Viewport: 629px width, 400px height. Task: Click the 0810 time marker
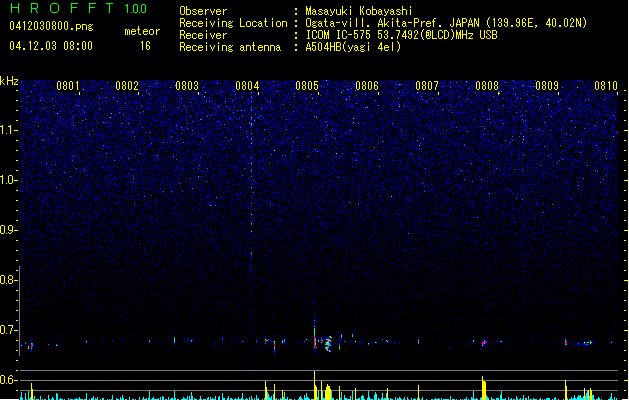606,86
